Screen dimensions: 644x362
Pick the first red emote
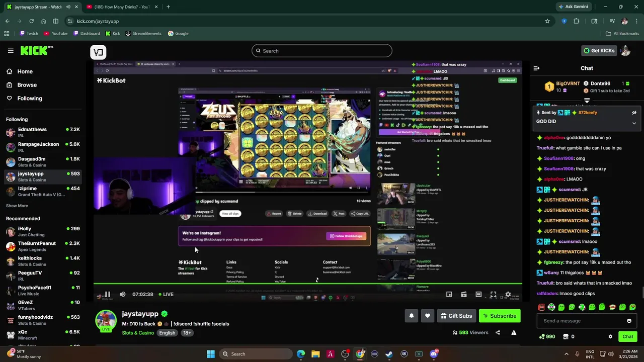tap(541, 307)
